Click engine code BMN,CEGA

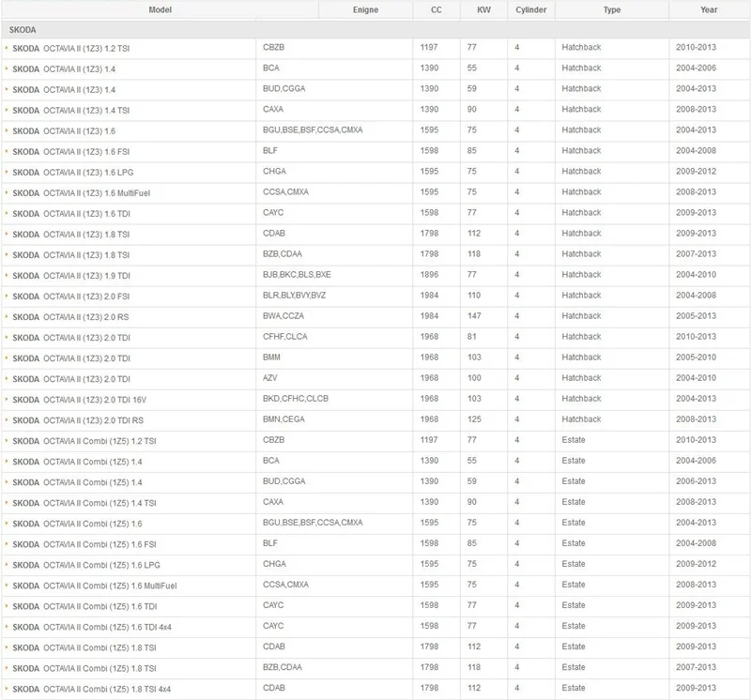click(x=284, y=418)
